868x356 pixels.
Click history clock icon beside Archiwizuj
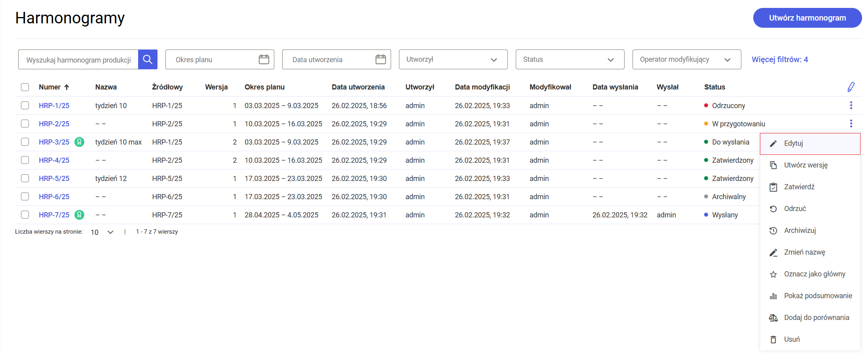pos(773,230)
